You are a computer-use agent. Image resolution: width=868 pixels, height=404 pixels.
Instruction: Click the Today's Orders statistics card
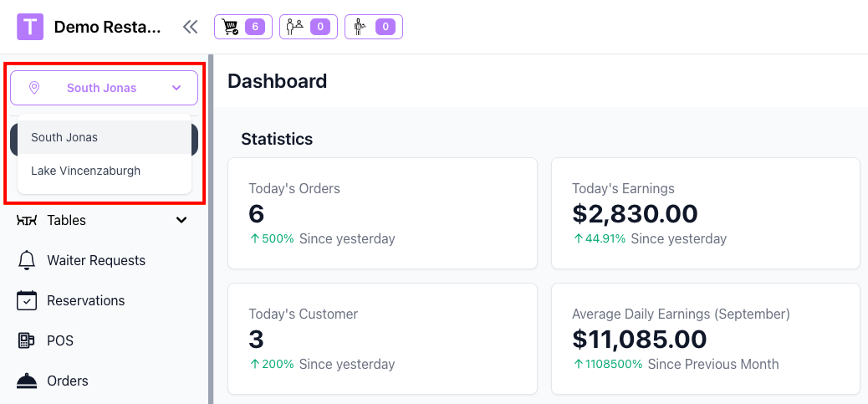[x=382, y=213]
